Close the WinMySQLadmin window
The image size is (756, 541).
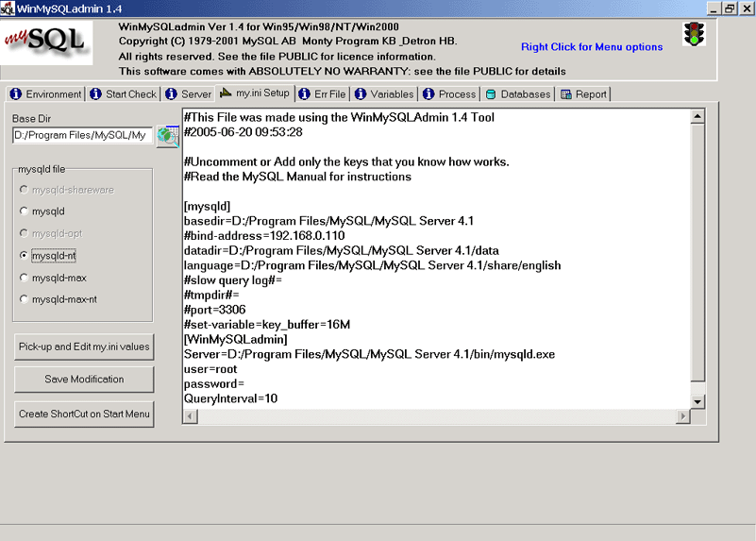pyautogui.click(x=747, y=8)
